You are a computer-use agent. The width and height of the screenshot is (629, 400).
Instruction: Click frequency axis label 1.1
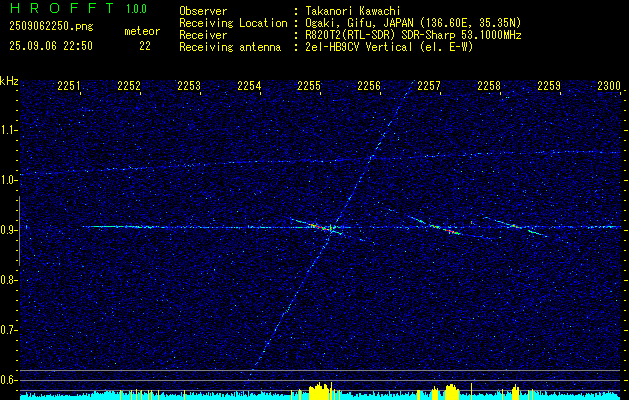[x=9, y=130]
